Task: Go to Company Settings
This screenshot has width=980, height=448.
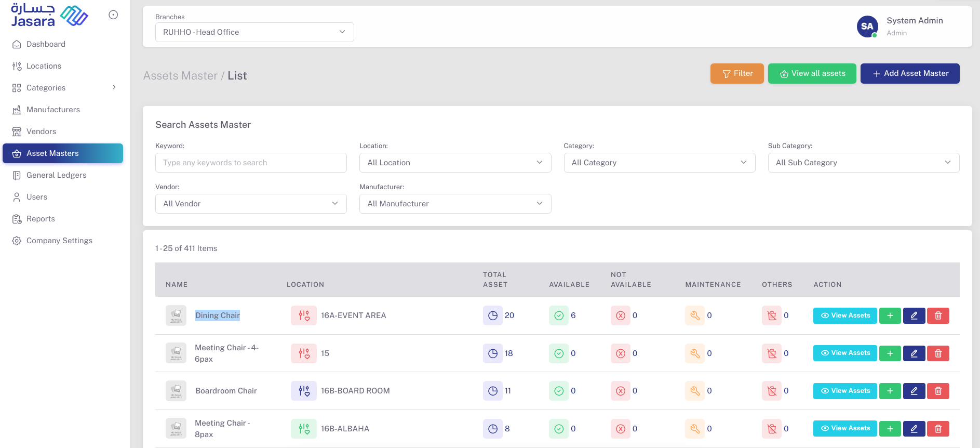Action: [59, 241]
